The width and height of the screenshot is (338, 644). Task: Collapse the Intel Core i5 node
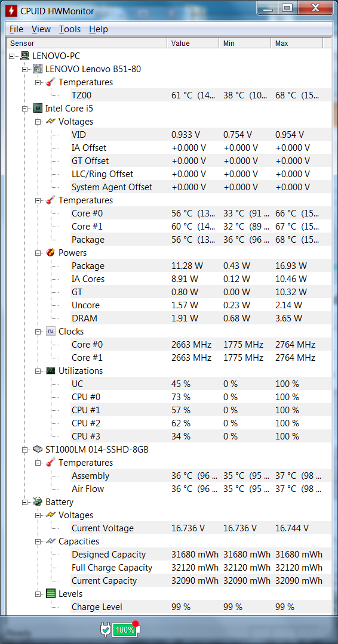[x=25, y=109]
